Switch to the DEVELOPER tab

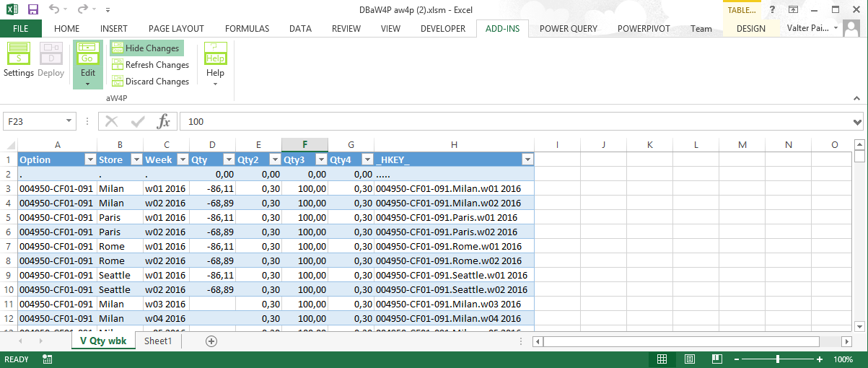click(x=443, y=29)
